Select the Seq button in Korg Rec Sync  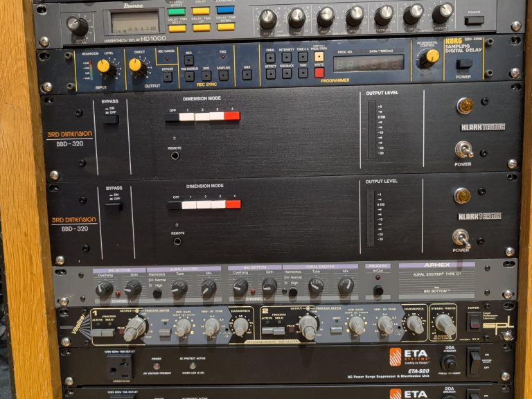click(206, 76)
